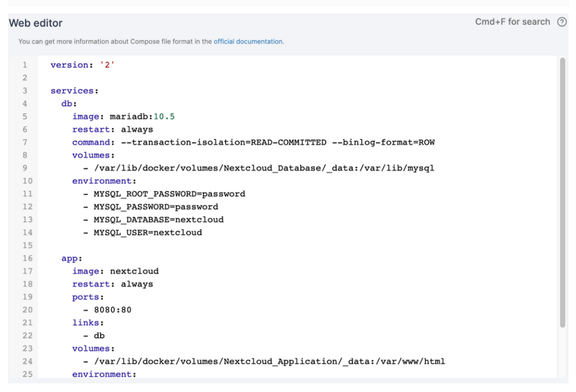The height and width of the screenshot is (392, 576).
Task: Place cursor on the app: line
Action: (x=71, y=258)
